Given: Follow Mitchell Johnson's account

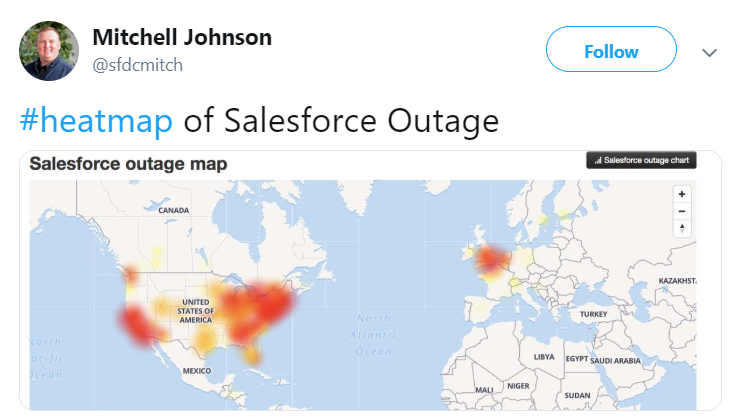Looking at the screenshot, I should 611,49.
